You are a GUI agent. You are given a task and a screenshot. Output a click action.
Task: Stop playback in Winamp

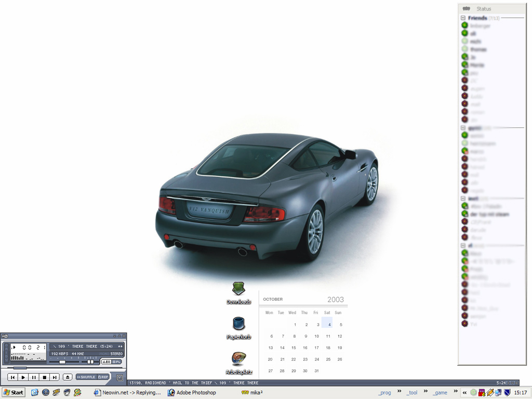(x=45, y=377)
